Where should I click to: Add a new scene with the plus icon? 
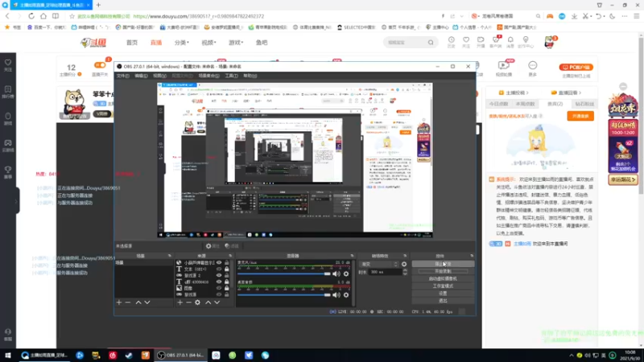119,302
